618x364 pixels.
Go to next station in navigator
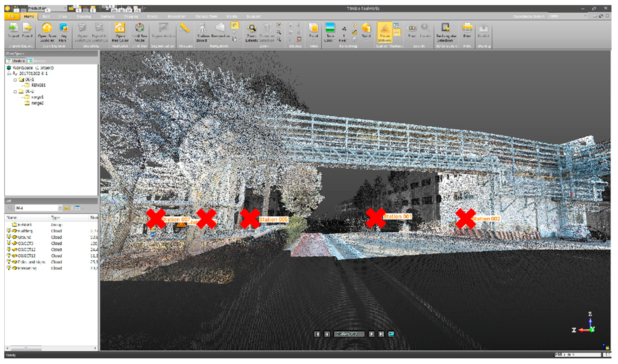(372, 334)
